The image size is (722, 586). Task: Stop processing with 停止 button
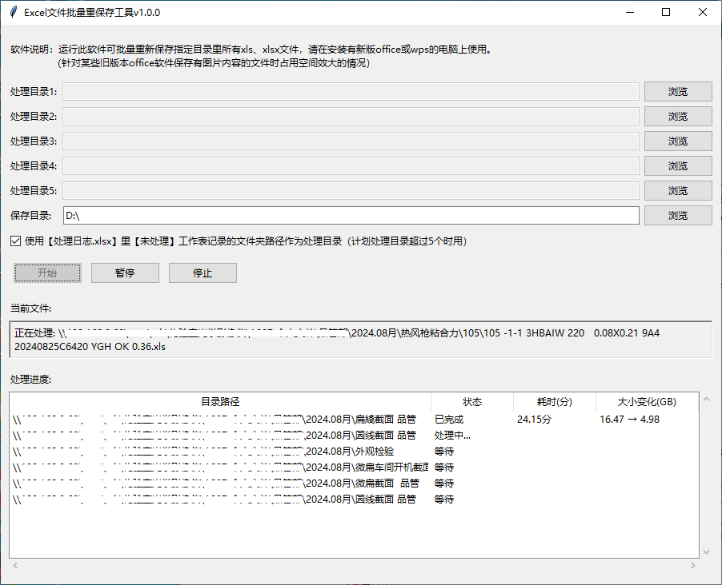pyautogui.click(x=203, y=273)
